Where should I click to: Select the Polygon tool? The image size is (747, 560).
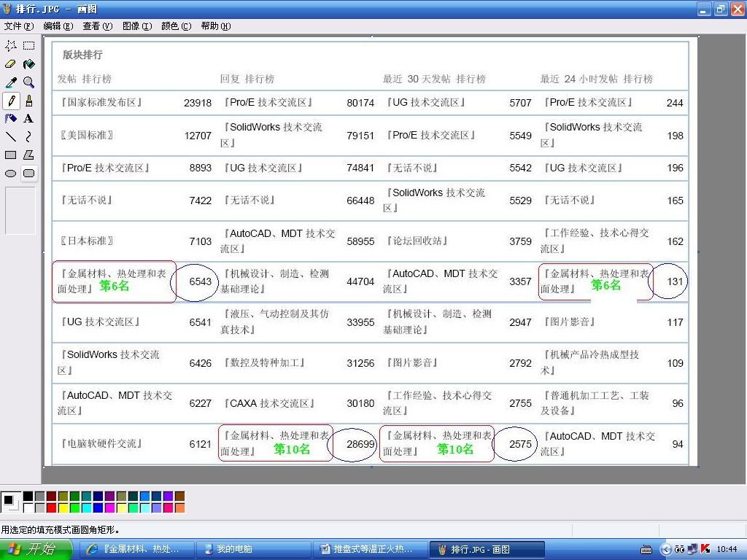[29, 155]
